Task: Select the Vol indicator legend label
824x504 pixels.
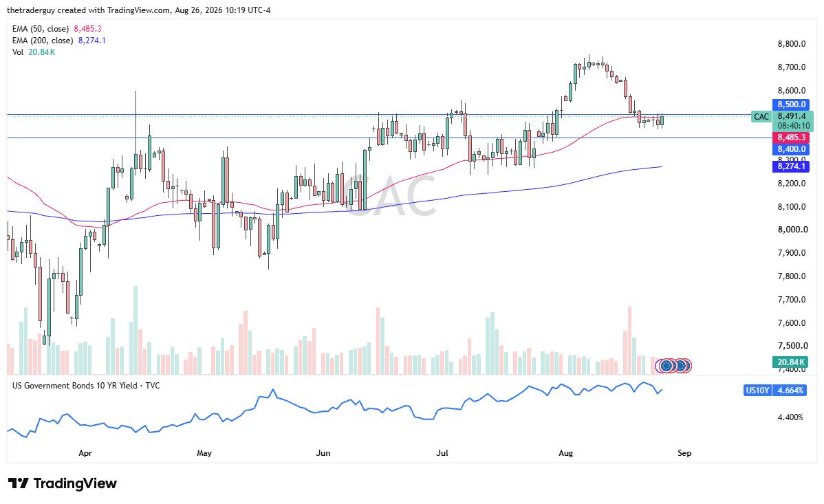Action: coord(18,52)
